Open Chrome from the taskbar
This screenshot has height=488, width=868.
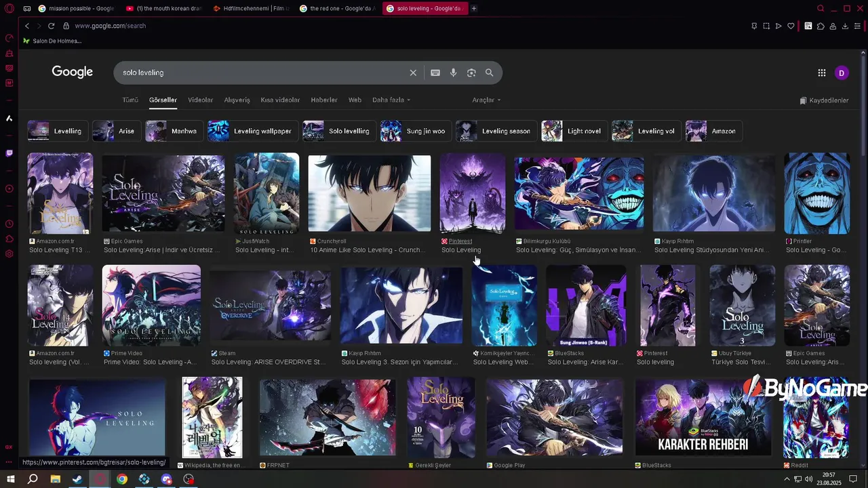(122, 479)
